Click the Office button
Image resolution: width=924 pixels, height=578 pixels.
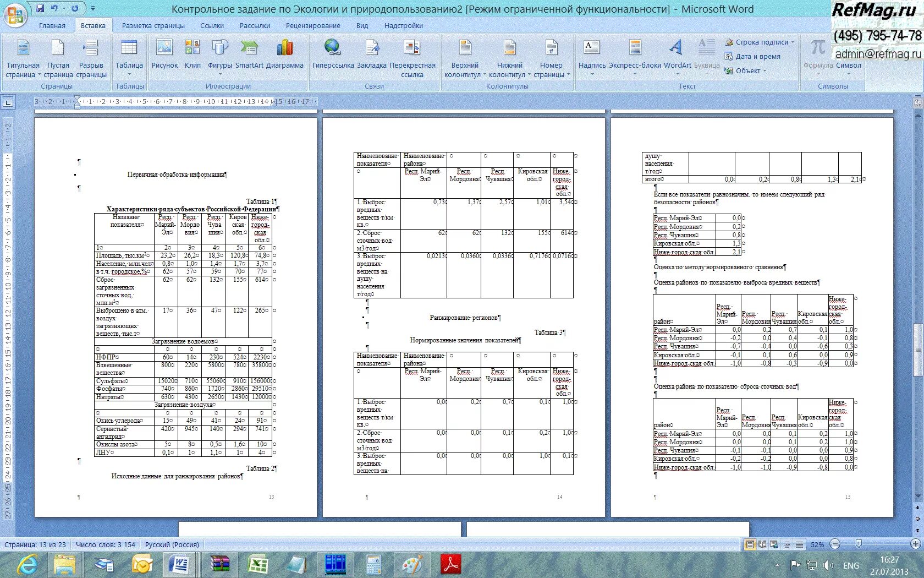[x=15, y=15]
